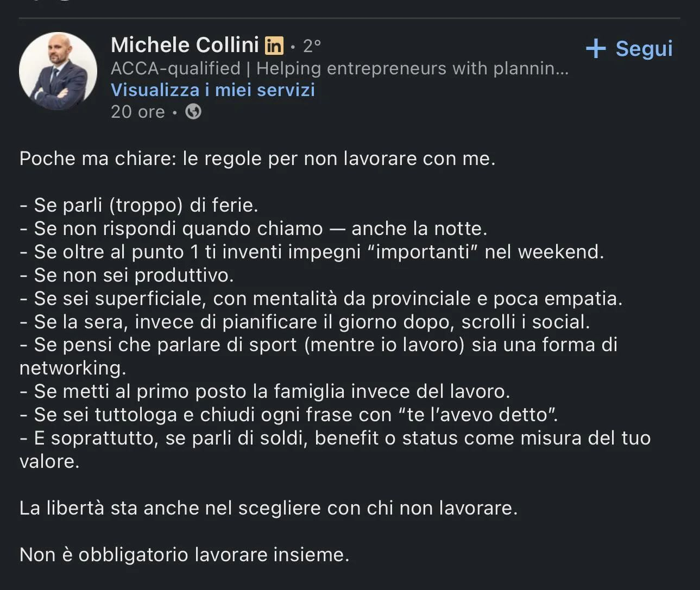Image resolution: width=700 pixels, height=590 pixels.
Task: Open Michele Collini's profile via name
Action: 185,45
